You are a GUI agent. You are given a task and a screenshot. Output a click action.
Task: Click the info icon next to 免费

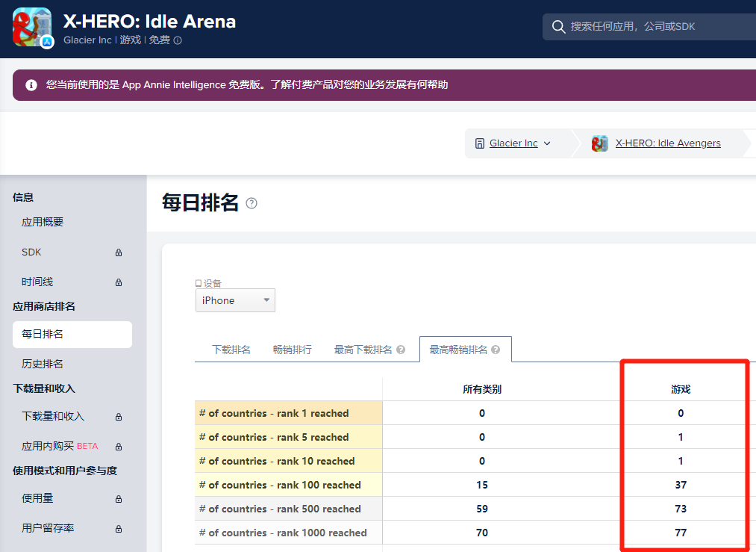pyautogui.click(x=178, y=40)
